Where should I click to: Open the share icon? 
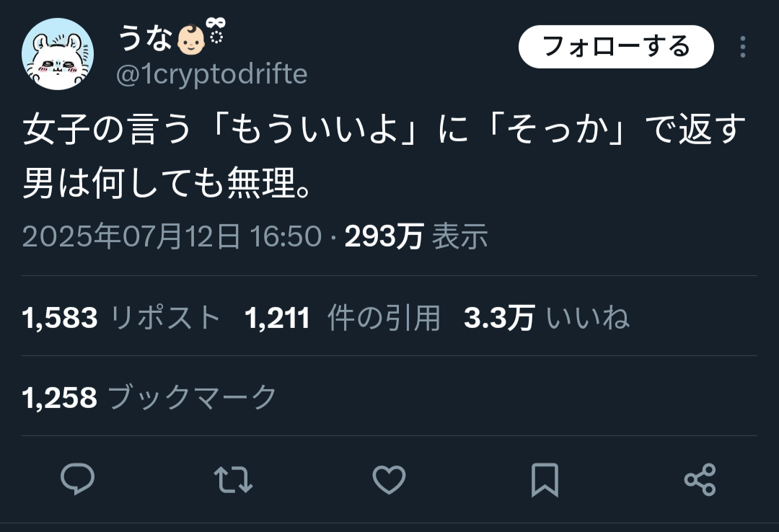[700, 479]
